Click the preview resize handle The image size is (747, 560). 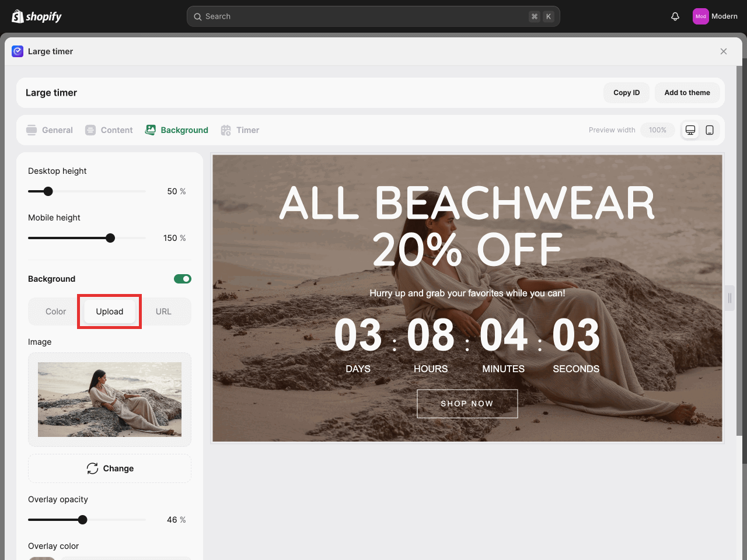729,298
